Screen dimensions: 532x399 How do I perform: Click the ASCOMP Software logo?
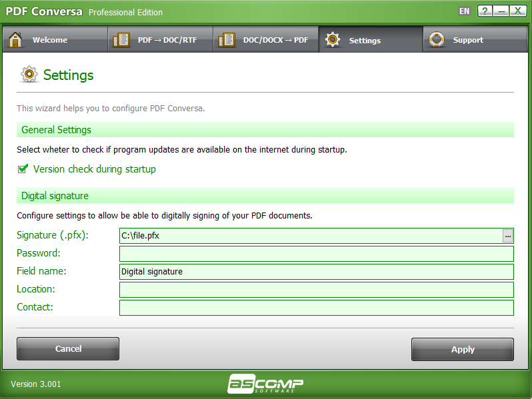(265, 384)
